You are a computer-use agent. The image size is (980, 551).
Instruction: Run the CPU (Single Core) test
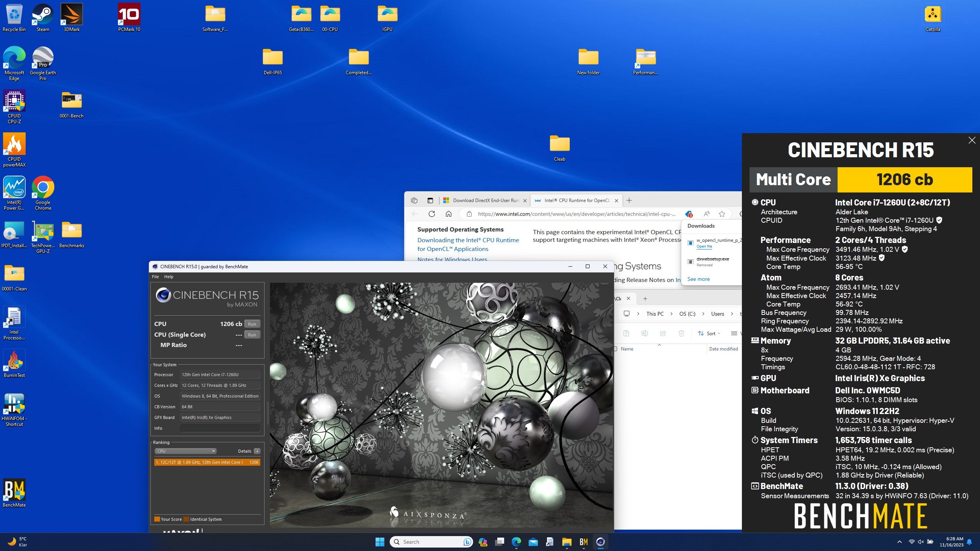pos(252,335)
